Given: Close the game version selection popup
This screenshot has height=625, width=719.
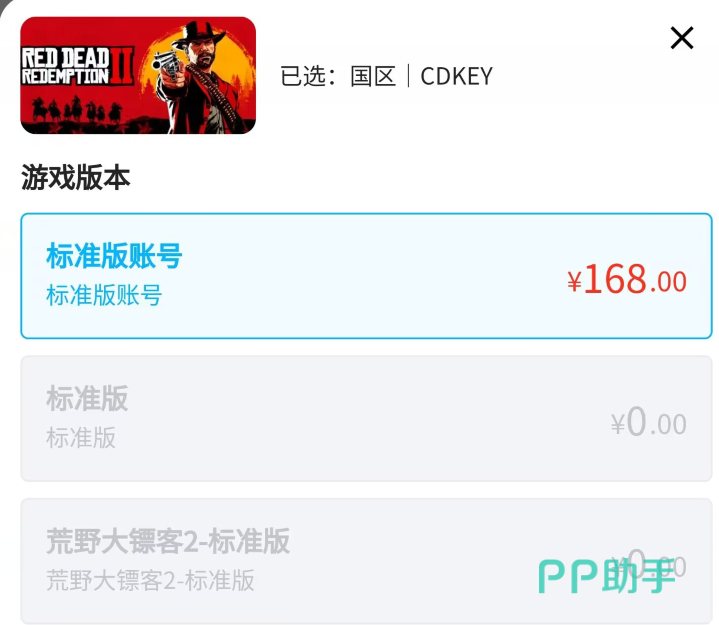Looking at the screenshot, I should (681, 38).
